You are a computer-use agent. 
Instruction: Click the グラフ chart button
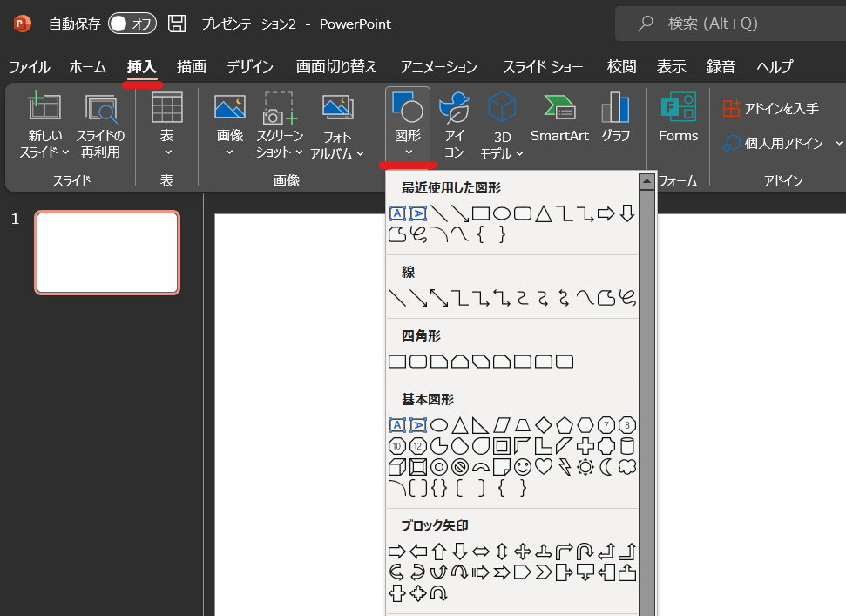pyautogui.click(x=616, y=118)
